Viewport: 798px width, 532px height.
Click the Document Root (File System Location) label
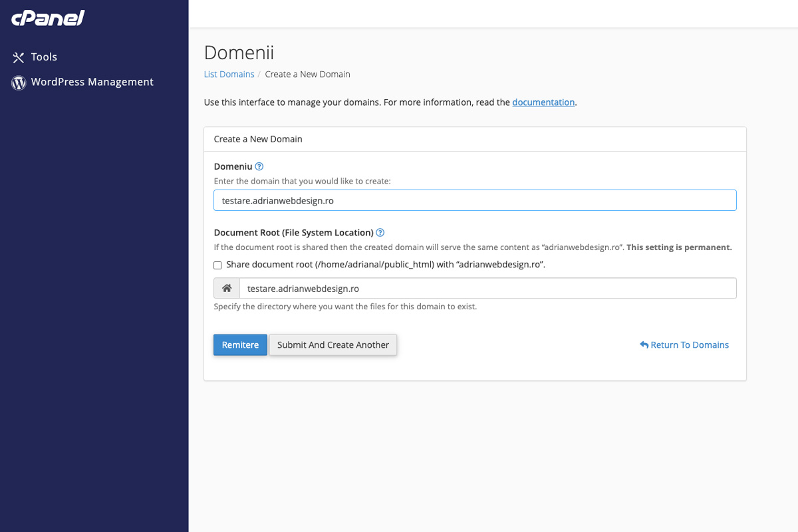point(293,233)
